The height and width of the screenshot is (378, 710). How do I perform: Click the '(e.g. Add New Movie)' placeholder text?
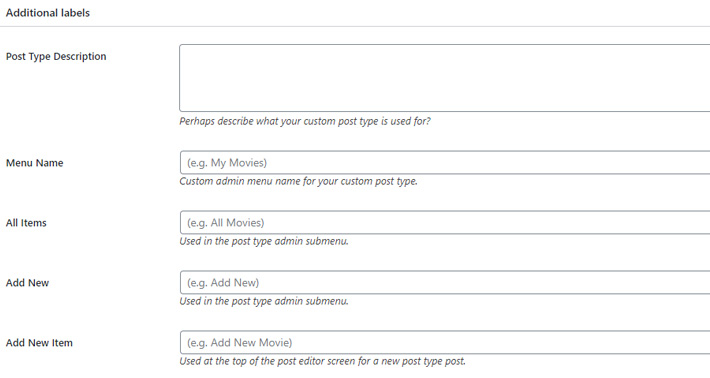(x=240, y=343)
